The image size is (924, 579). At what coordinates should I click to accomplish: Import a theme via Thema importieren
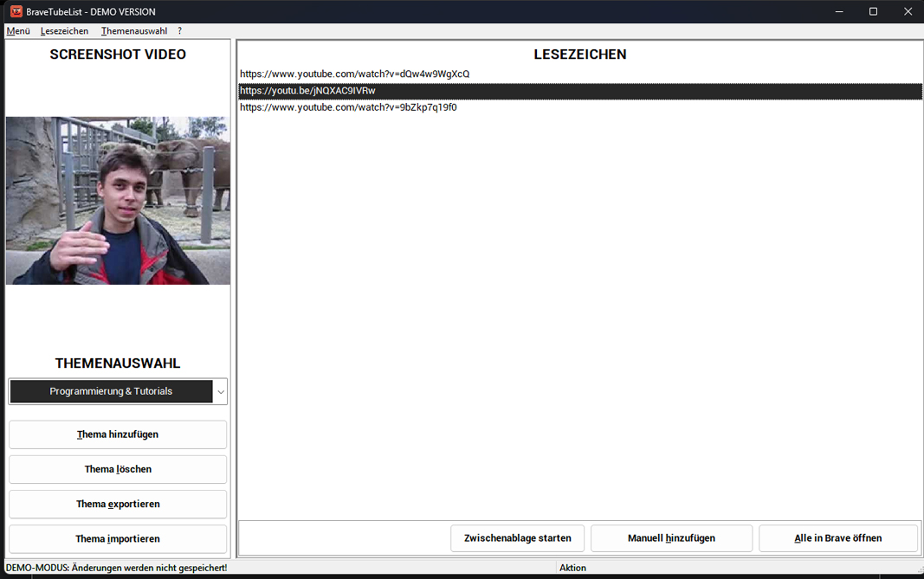[x=117, y=538]
